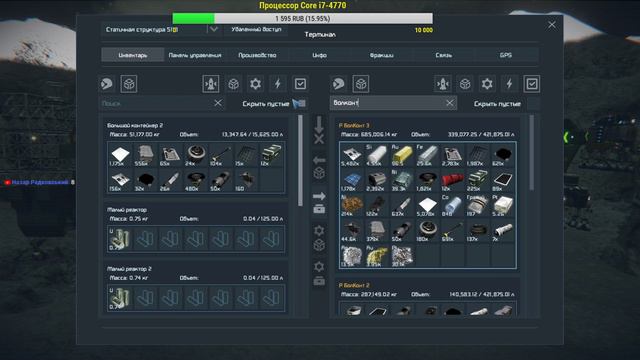Select the uranium ingot in Малый реактор 2
640x360 pixels.
click(120, 298)
